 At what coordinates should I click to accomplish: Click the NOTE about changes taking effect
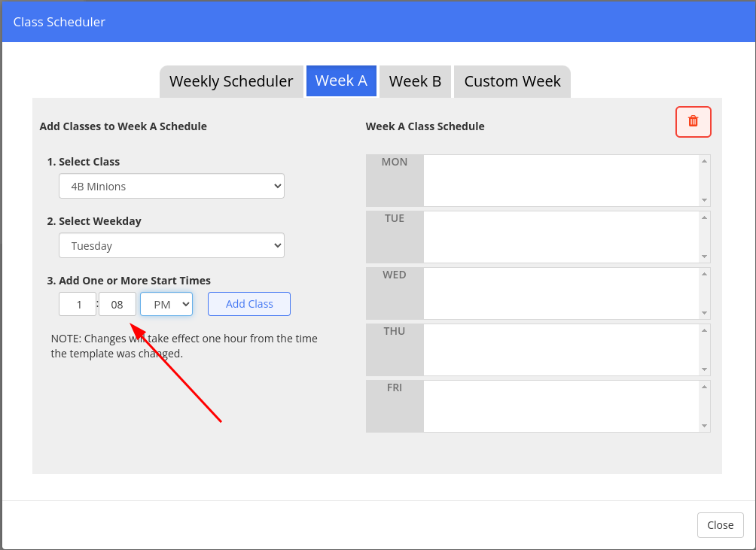(184, 346)
